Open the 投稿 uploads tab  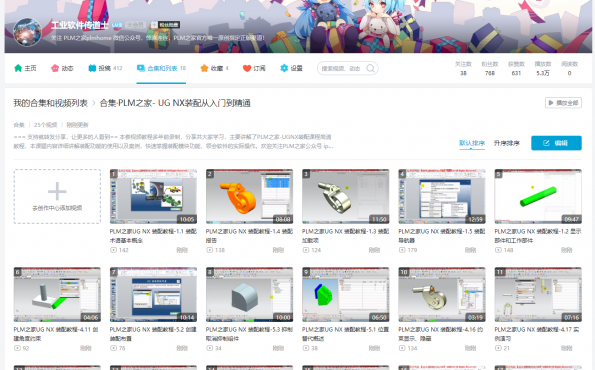click(x=105, y=68)
